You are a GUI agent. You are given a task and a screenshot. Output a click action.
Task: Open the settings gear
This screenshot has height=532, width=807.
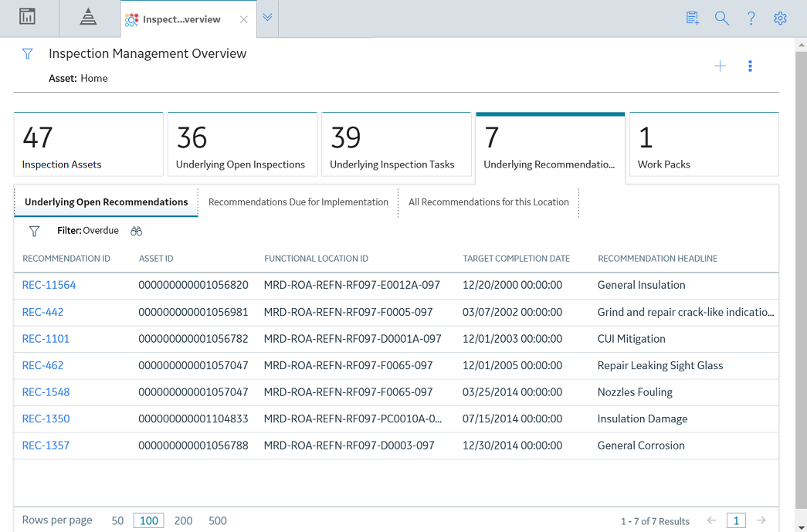(x=780, y=19)
